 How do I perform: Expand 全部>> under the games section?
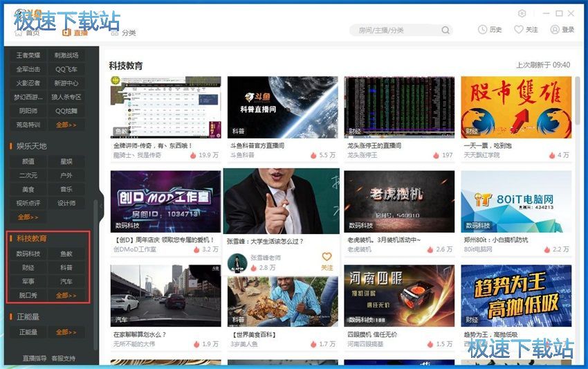[66, 125]
